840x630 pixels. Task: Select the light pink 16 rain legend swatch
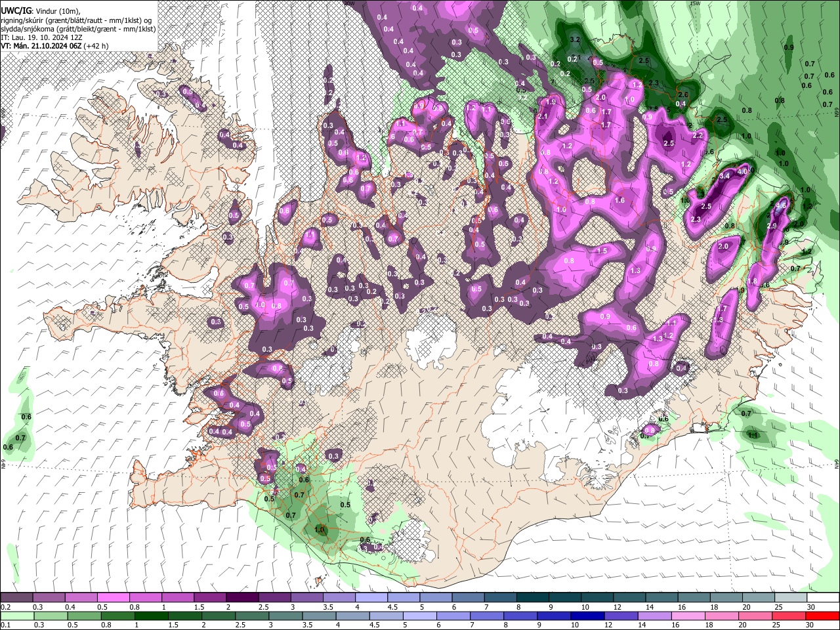pos(688,616)
